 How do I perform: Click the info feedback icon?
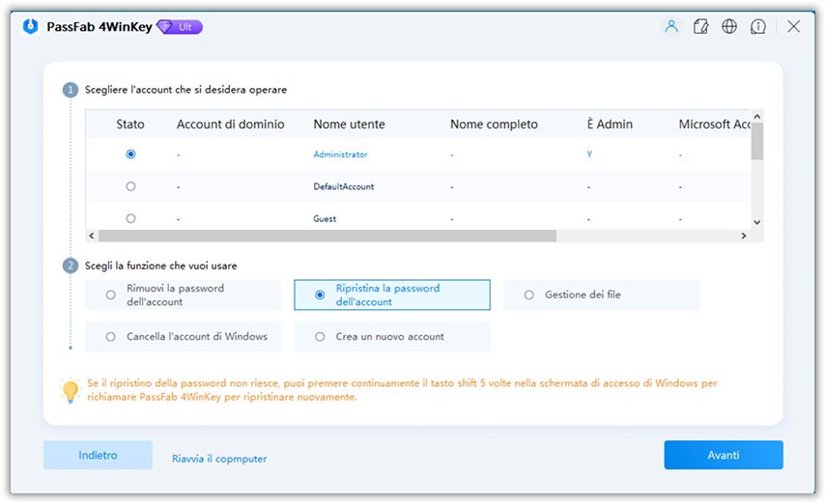[x=759, y=27]
